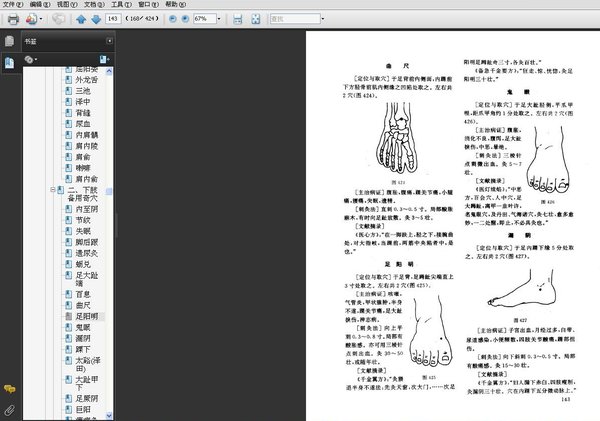
Task: Open the 67% zoom level dropdown arrow
Action: (219, 18)
